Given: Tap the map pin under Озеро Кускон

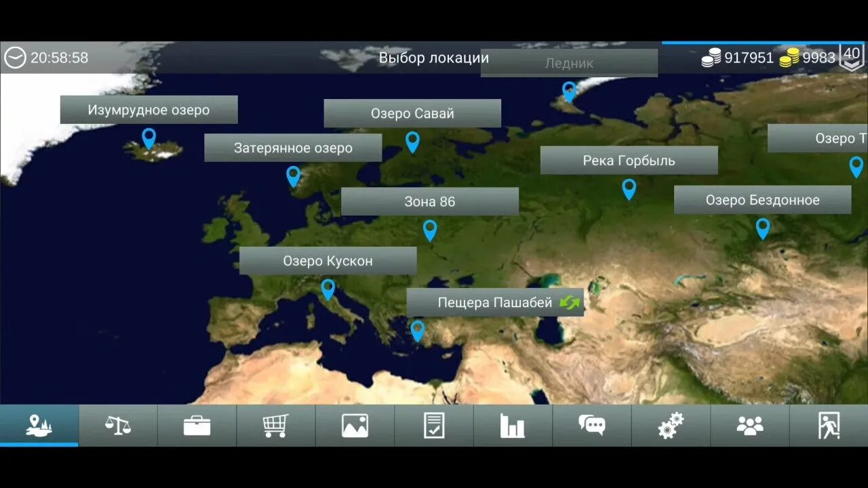Looking at the screenshot, I should 328,289.
